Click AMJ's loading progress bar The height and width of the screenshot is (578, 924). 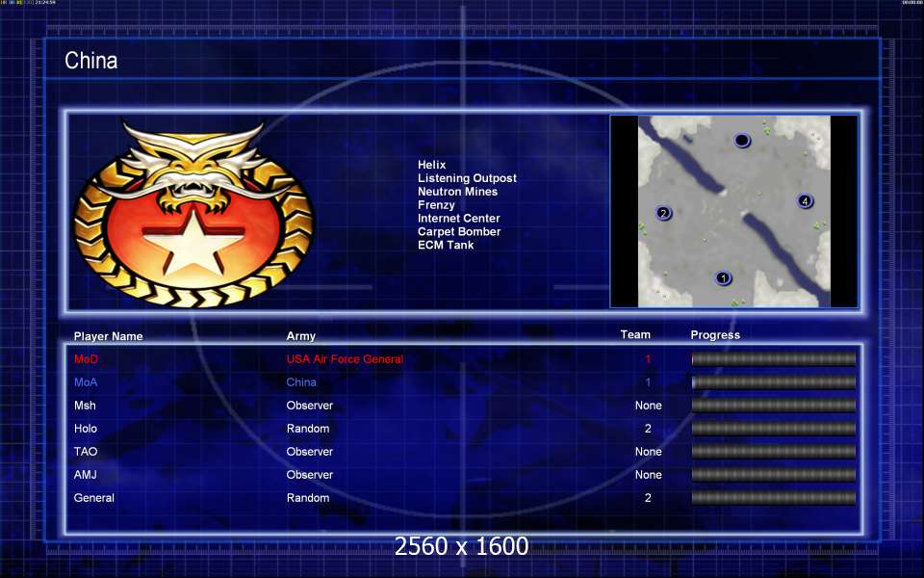pos(774,475)
